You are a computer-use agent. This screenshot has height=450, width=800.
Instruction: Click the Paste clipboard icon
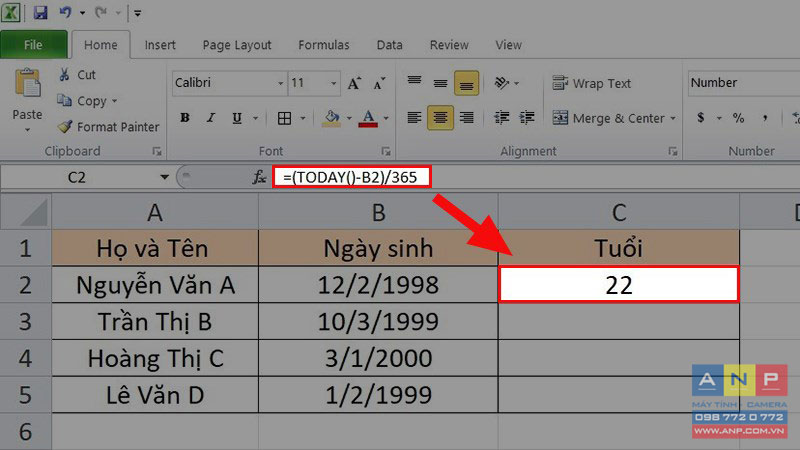pyautogui.click(x=28, y=83)
